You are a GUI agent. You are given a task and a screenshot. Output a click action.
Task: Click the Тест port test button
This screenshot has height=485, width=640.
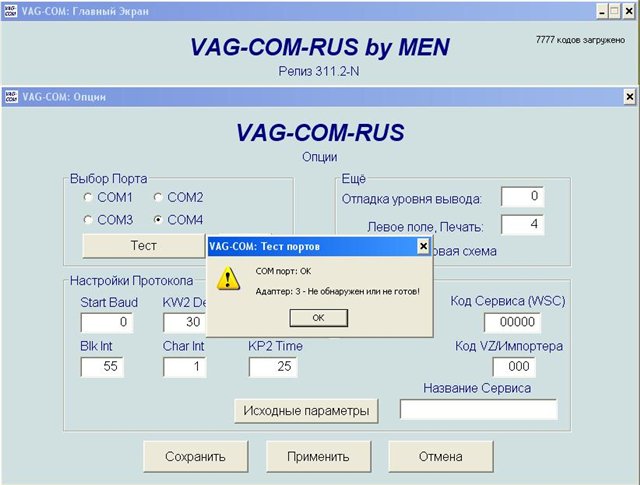click(144, 246)
